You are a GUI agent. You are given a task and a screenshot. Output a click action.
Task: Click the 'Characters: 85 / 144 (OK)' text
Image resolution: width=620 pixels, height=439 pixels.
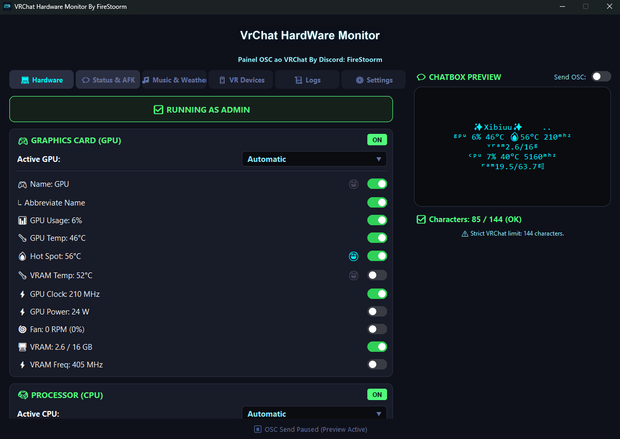(x=475, y=220)
